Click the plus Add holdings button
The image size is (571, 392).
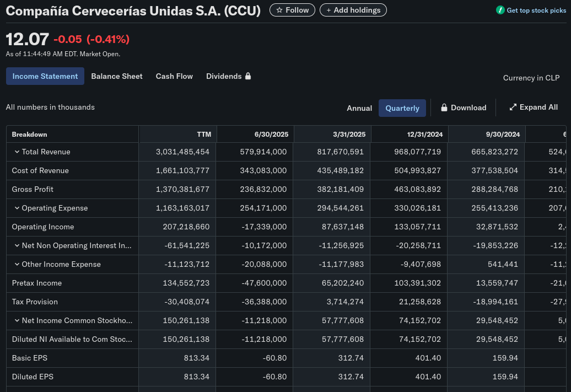pos(353,10)
